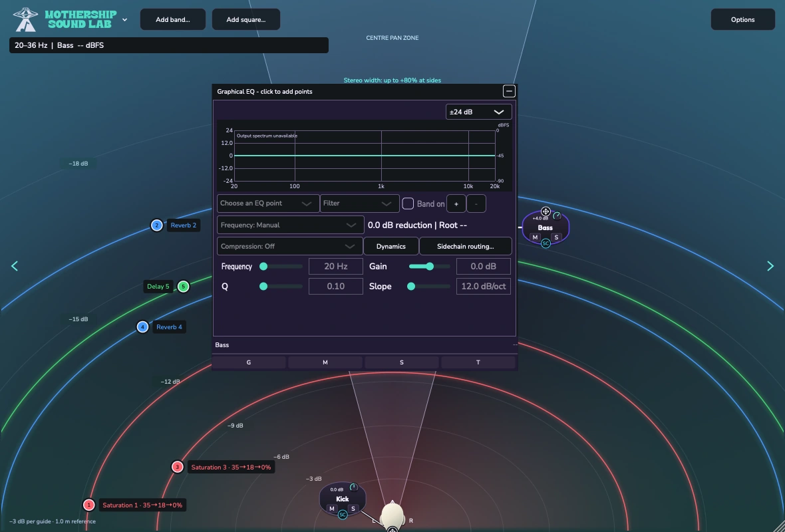785x532 pixels.
Task: Click the 20 Hz frequency field
Action: [x=335, y=266]
